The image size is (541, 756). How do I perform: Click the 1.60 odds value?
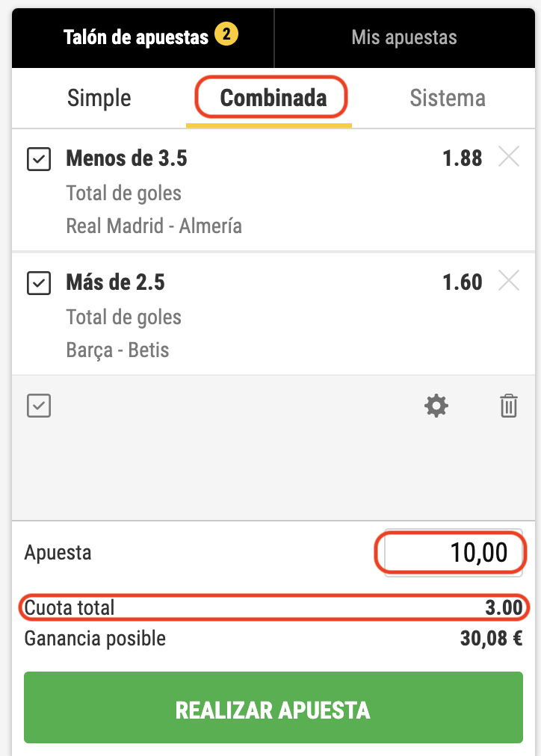[x=462, y=282]
